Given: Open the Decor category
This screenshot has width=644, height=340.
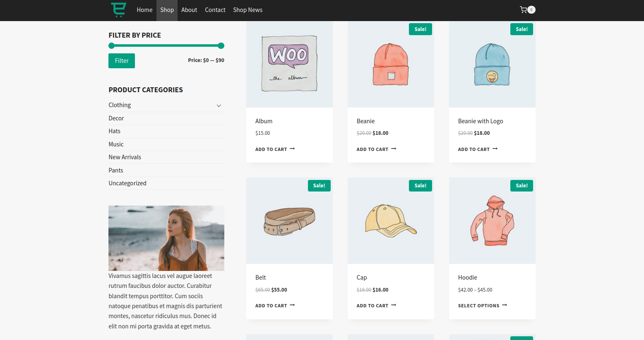Looking at the screenshot, I should tap(116, 118).
